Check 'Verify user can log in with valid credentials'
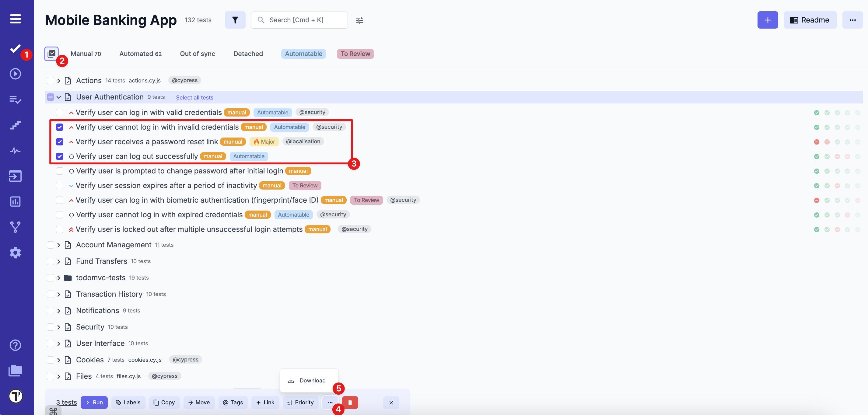 point(60,113)
